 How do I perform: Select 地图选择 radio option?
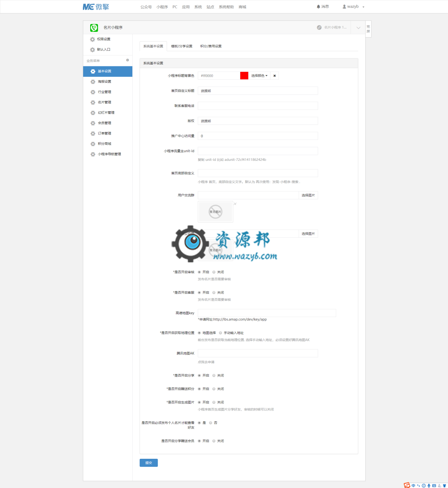click(x=199, y=333)
